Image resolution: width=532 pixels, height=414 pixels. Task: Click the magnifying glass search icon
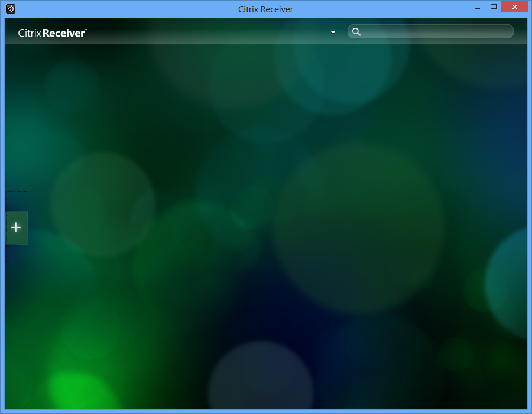click(356, 32)
